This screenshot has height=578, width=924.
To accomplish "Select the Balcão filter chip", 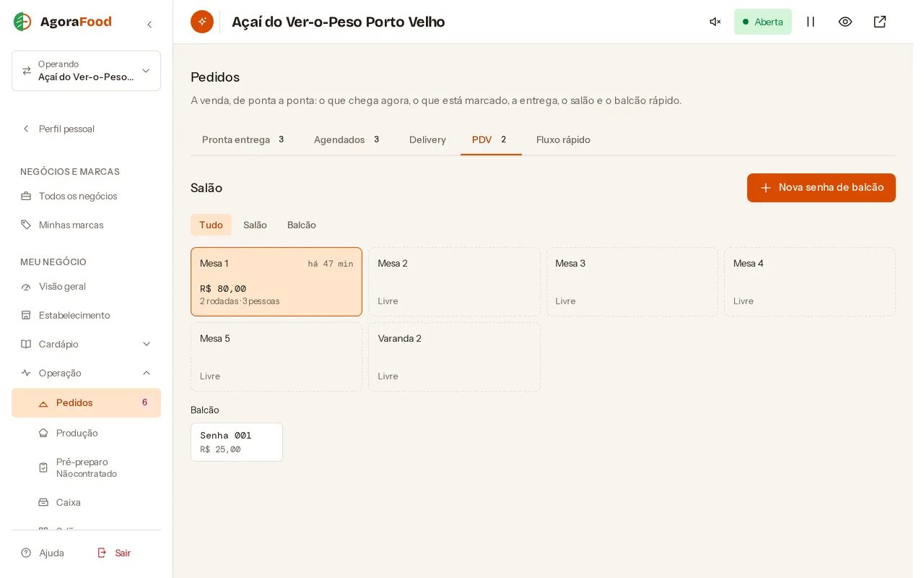I will tap(302, 225).
